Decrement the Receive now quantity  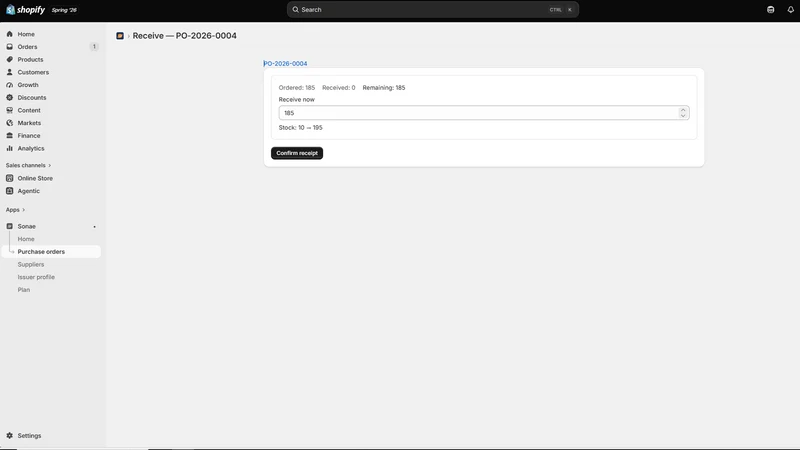[683, 116]
